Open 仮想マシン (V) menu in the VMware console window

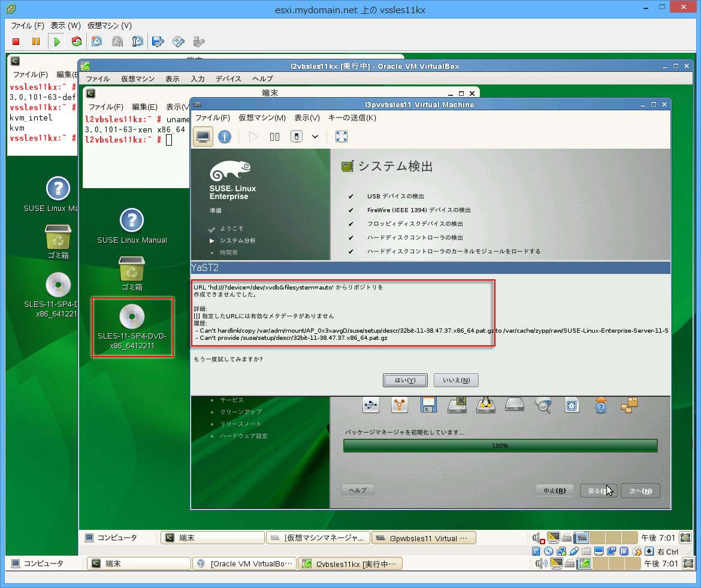110,26
